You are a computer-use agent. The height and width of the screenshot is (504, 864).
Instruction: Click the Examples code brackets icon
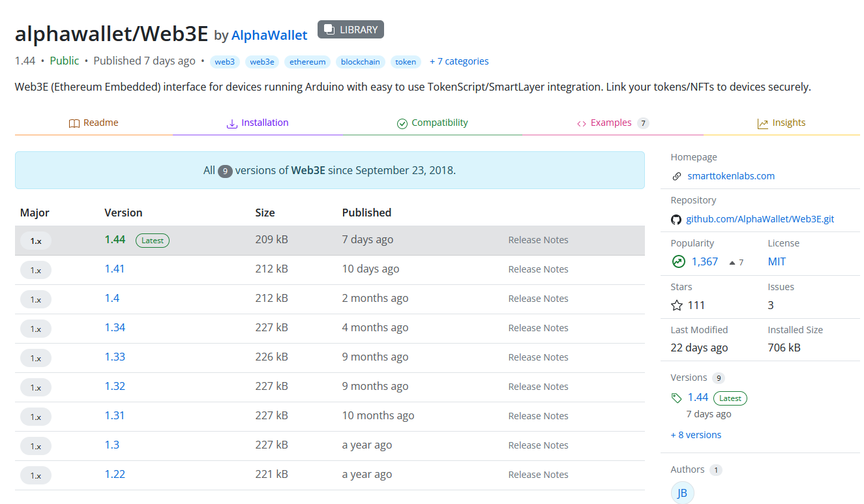click(x=582, y=123)
